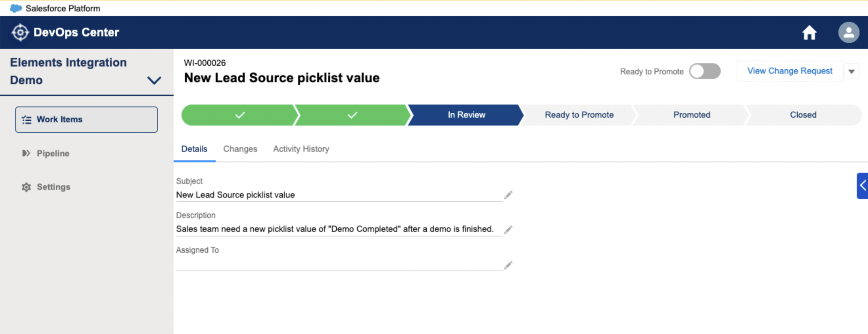The width and height of the screenshot is (868, 334).
Task: Edit the Assigned To pencil icon
Action: (x=508, y=265)
